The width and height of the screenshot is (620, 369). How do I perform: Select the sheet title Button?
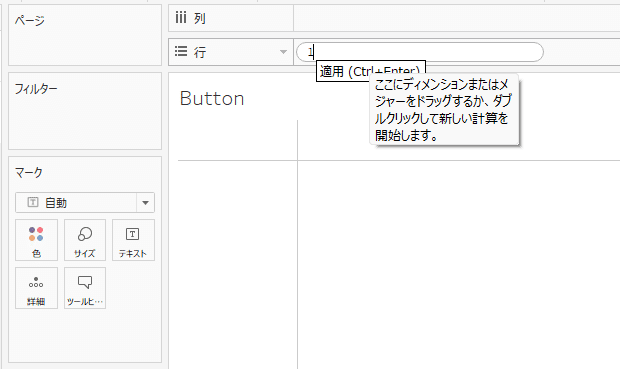pos(212,98)
